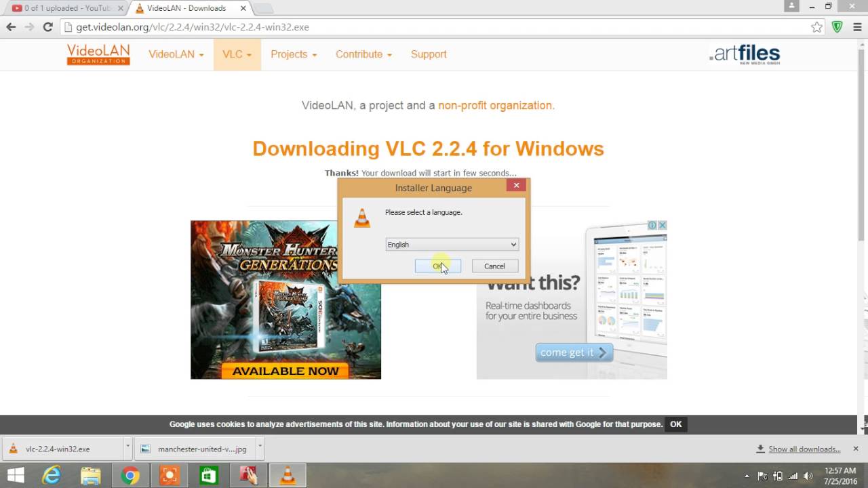The image size is (868, 488).
Task: Open the green shield extension icon
Action: click(x=837, y=27)
